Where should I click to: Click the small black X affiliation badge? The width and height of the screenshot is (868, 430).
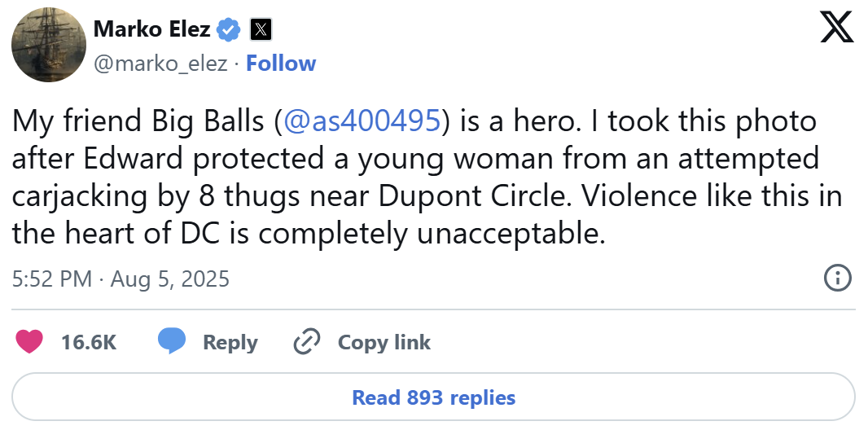point(260,31)
